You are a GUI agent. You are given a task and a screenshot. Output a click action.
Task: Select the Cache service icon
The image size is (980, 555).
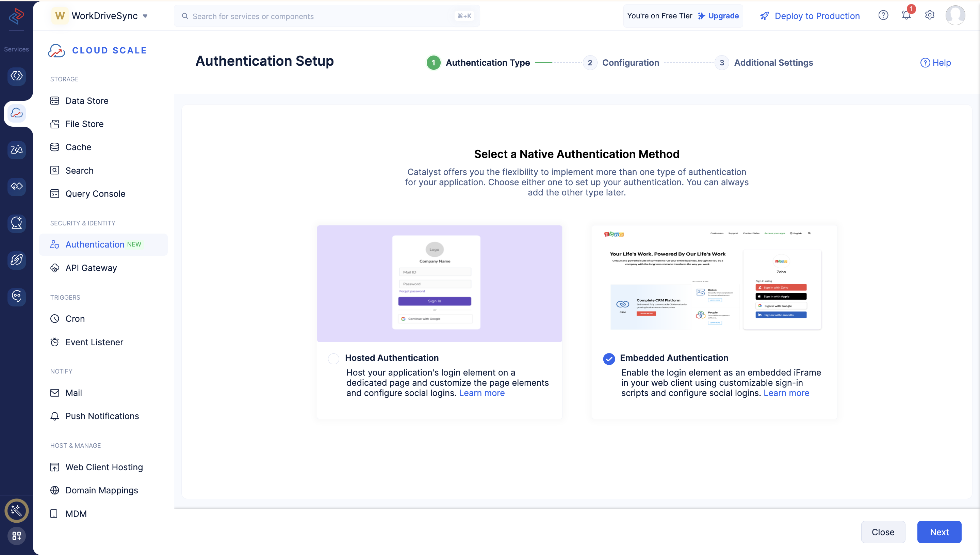[55, 147]
